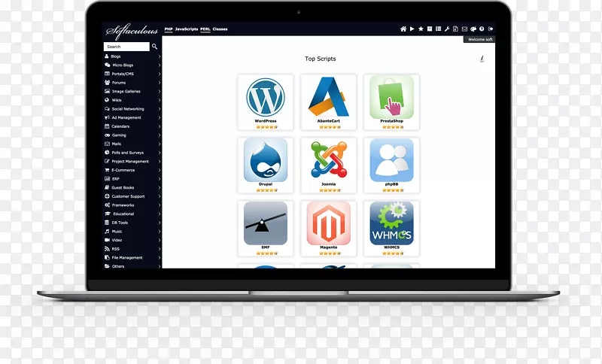Image resolution: width=602 pixels, height=364 pixels.
Task: Click the DB Tools database icon
Action: pyautogui.click(x=107, y=223)
